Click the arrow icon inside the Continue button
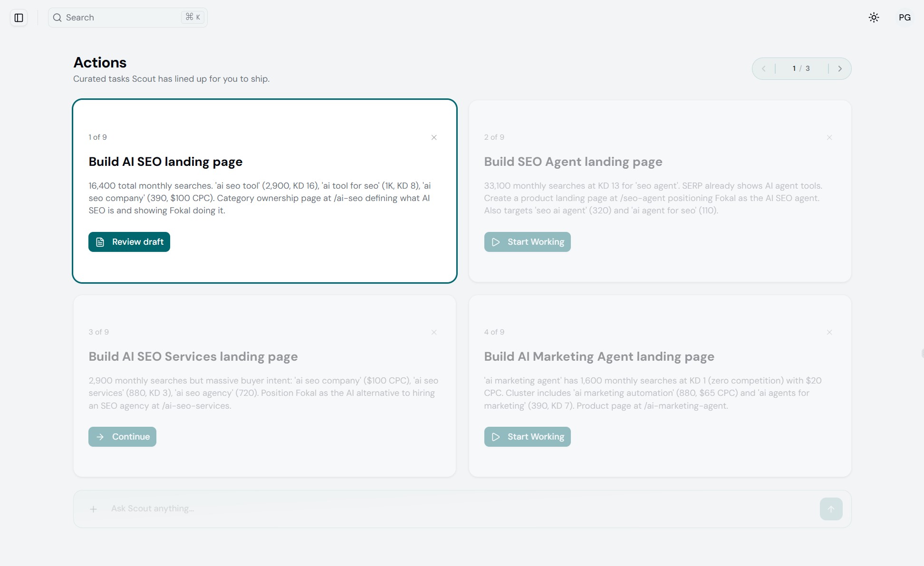924x566 pixels. (x=101, y=437)
